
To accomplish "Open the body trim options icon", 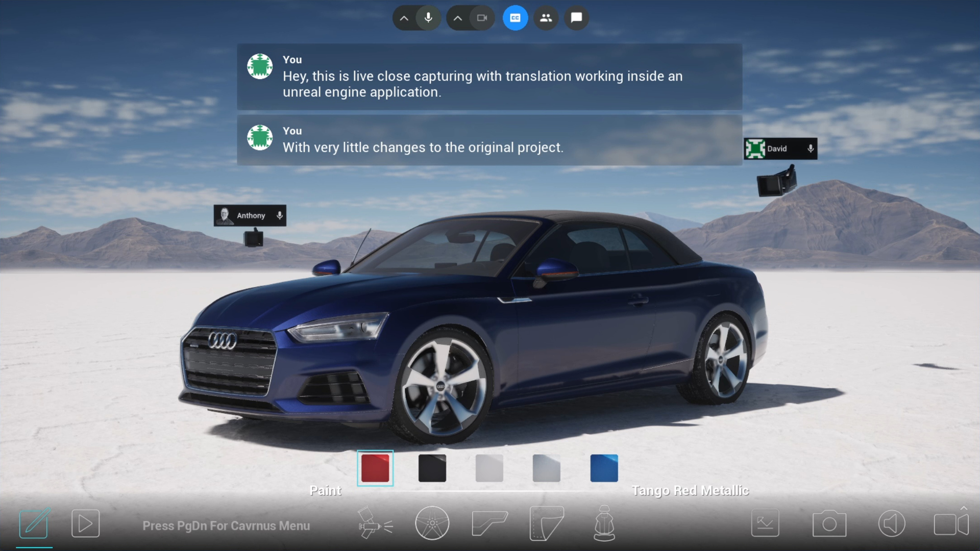I will pyautogui.click(x=489, y=523).
